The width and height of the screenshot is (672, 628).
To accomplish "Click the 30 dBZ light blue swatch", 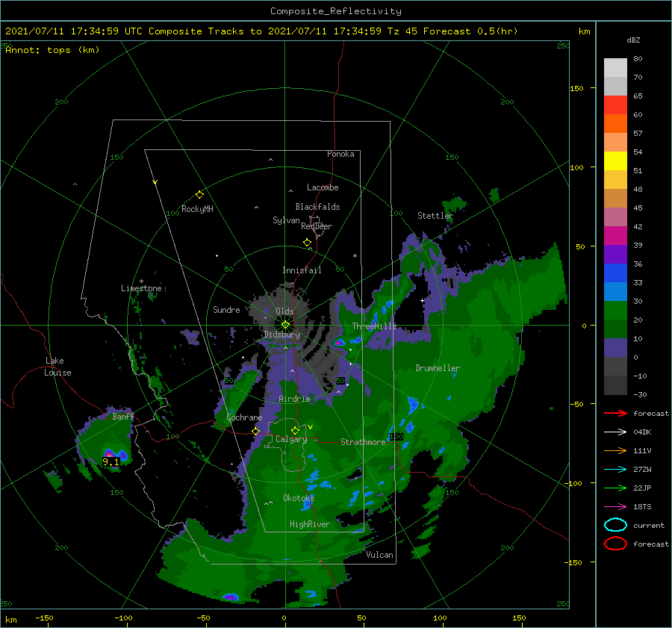I will 615,291.
